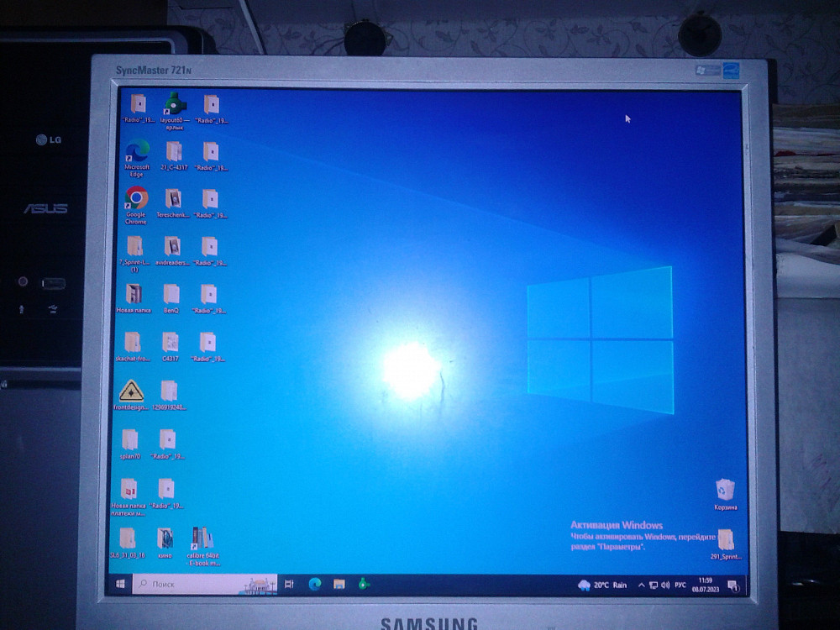Expand the hidden tray icons chevron

click(x=642, y=585)
